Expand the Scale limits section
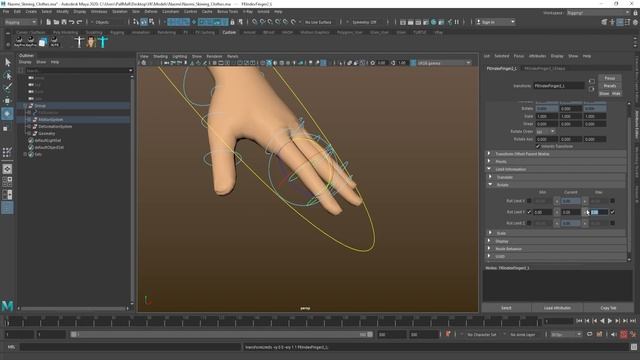This screenshot has width=640, height=360. point(557,233)
